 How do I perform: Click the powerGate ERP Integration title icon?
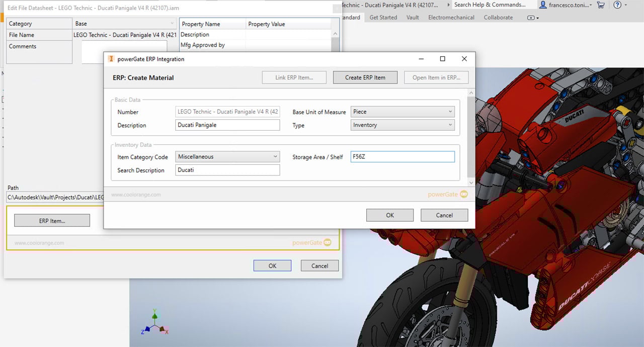point(111,59)
